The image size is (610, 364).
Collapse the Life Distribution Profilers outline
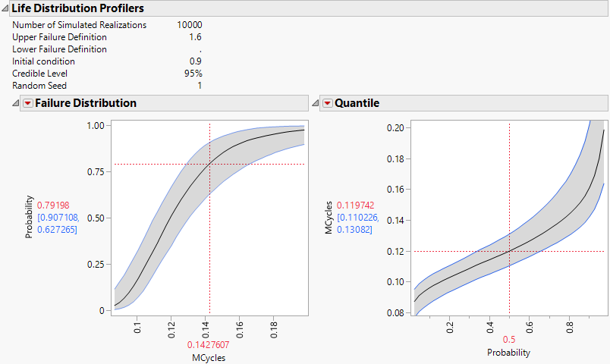[5, 9]
